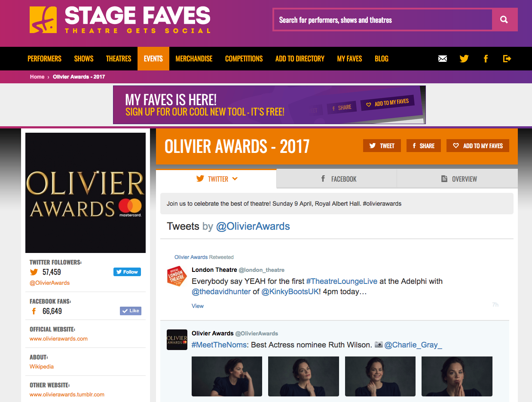Open the email envelope icon in navbar
Image resolution: width=532 pixels, height=402 pixels.
pos(443,59)
